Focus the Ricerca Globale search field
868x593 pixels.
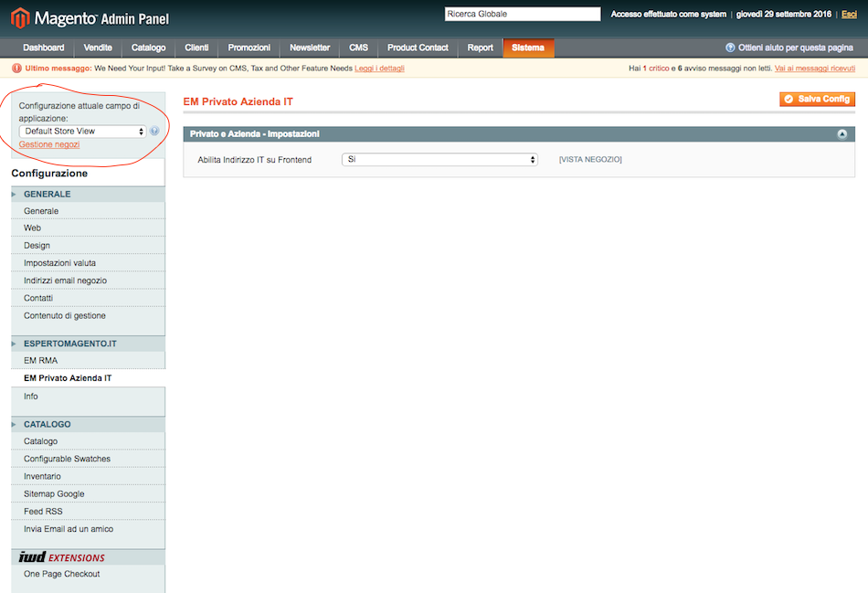523,14
